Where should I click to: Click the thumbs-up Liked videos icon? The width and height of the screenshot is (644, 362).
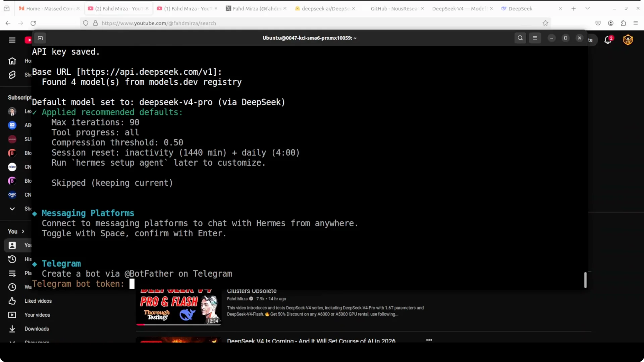[x=12, y=301]
